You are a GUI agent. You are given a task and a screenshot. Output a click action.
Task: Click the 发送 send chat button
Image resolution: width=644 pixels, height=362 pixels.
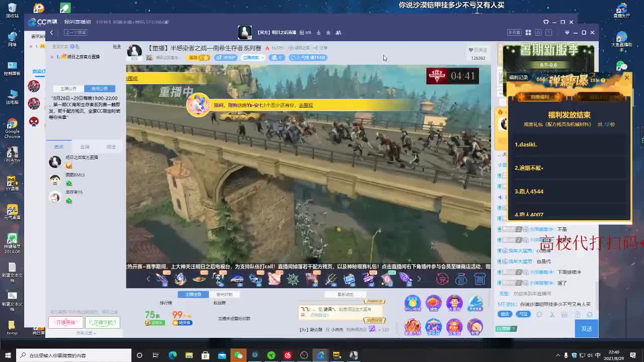[x=587, y=329]
